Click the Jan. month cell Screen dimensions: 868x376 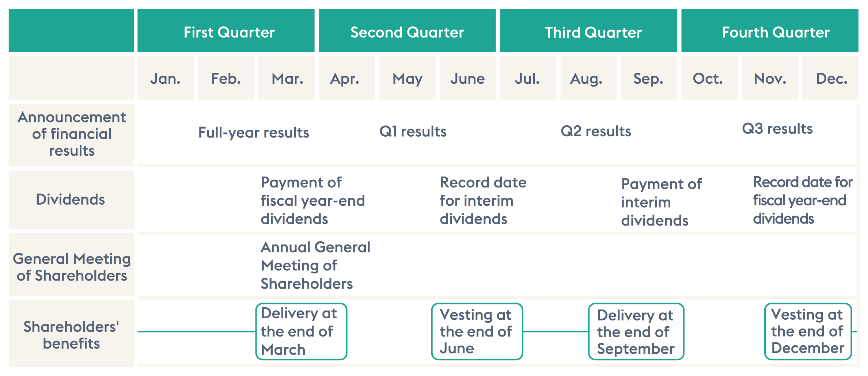point(166,78)
